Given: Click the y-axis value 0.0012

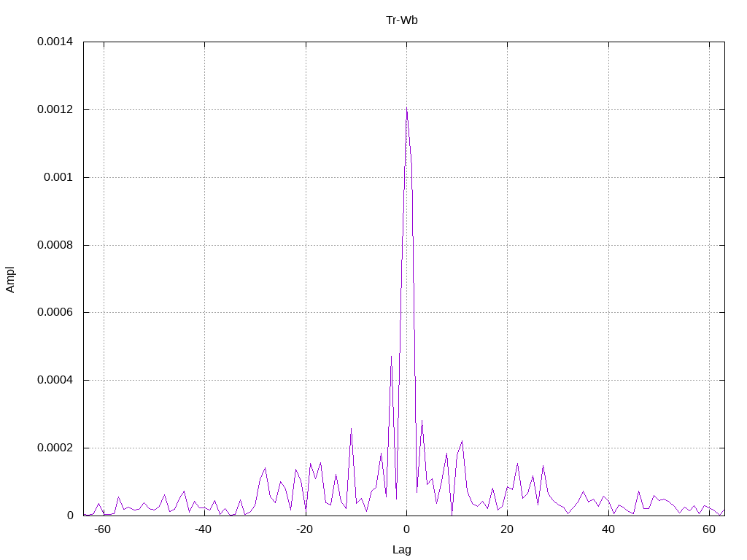Looking at the screenshot, I should (x=55, y=109).
